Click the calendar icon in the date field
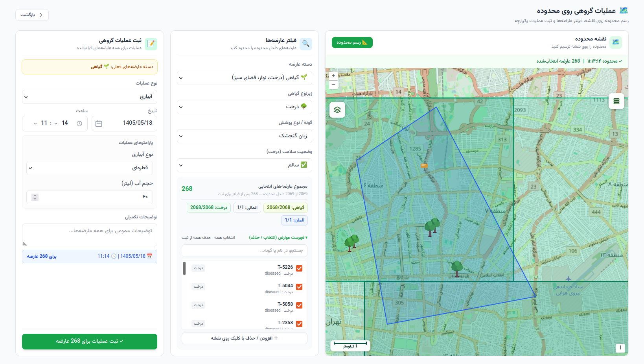 tap(99, 124)
